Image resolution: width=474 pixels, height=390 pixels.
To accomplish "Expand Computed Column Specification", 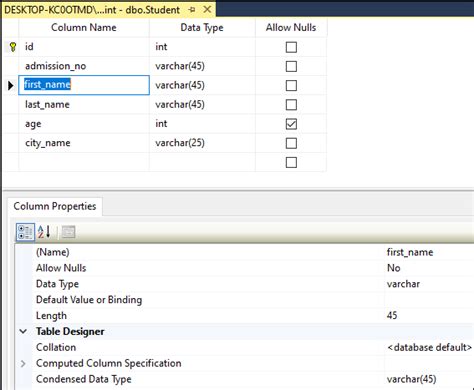I will [23, 363].
